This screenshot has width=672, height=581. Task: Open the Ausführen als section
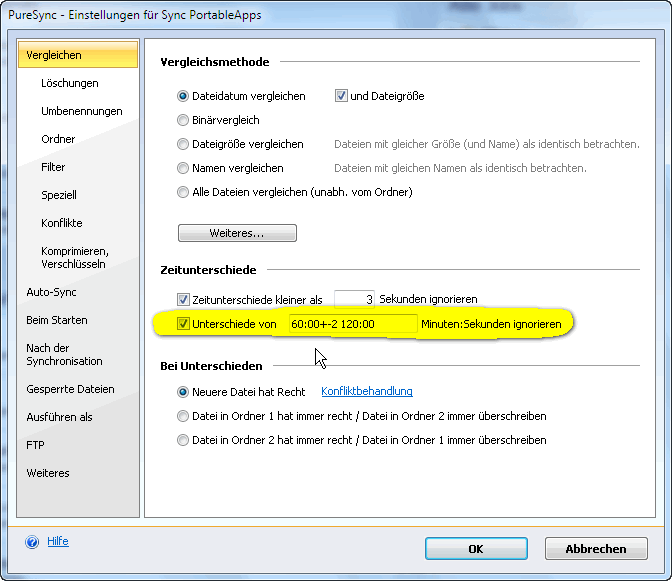coord(59,417)
